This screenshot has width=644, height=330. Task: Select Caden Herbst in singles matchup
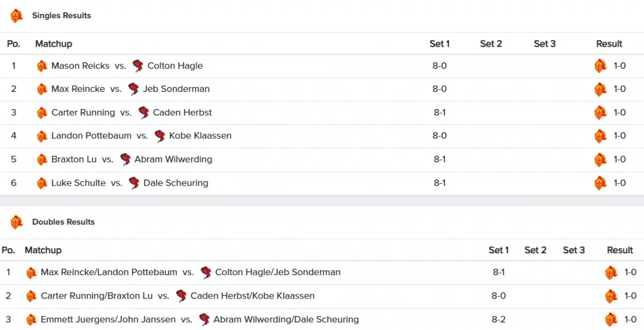(182, 113)
